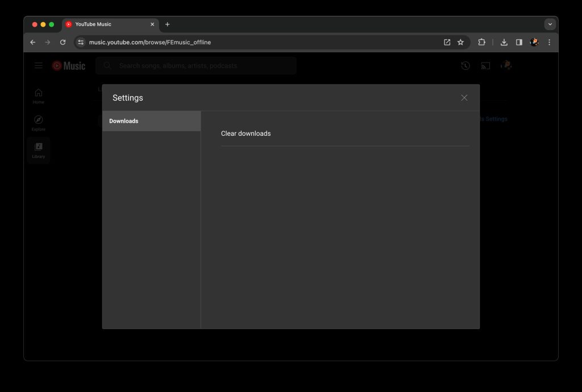The height and width of the screenshot is (392, 582).
Task: Open Explore in the sidebar
Action: click(x=38, y=123)
